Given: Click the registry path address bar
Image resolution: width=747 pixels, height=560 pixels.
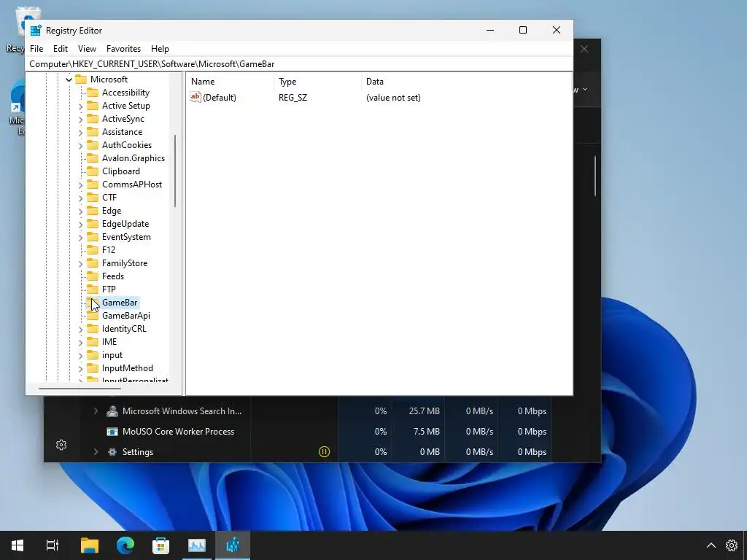Looking at the screenshot, I should (299, 64).
